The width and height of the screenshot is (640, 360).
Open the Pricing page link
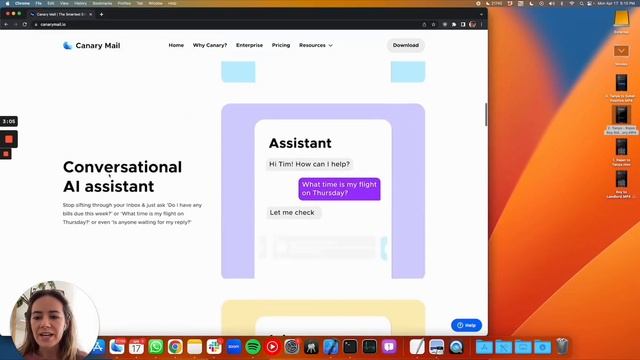click(x=281, y=45)
